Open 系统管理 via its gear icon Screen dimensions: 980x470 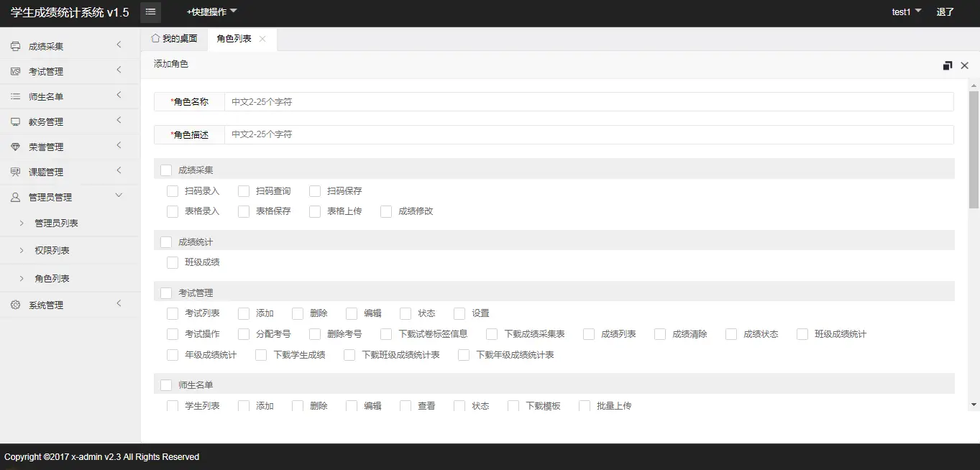(x=16, y=304)
